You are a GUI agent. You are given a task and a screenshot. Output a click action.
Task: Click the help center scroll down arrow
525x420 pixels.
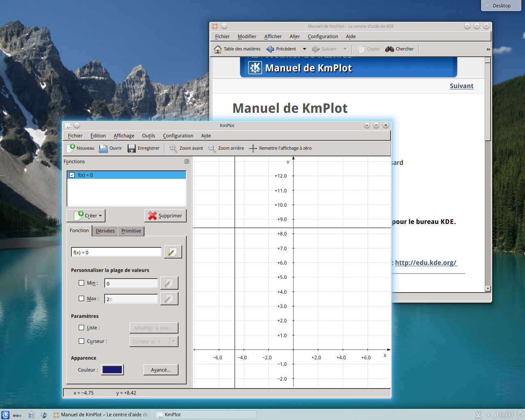(488, 289)
